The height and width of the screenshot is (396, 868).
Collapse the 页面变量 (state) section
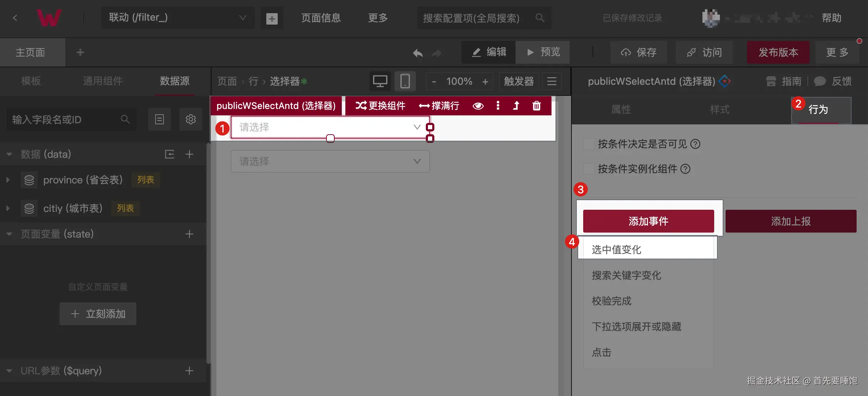pos(9,234)
